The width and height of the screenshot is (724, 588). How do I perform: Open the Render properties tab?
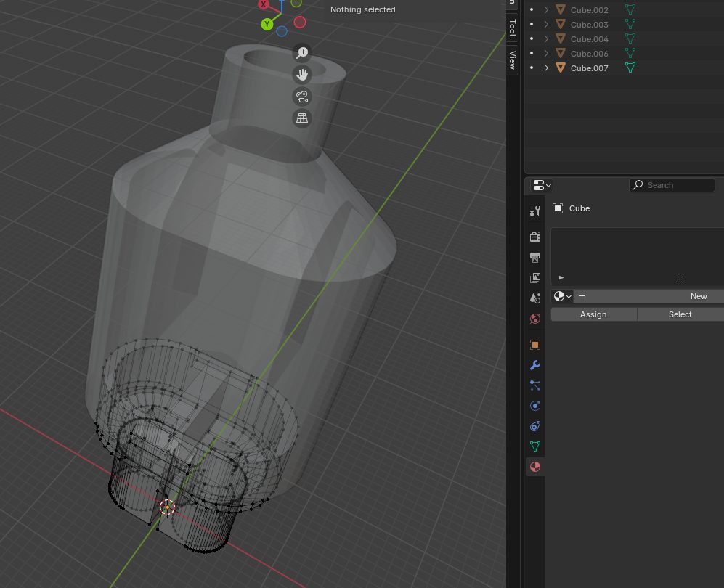click(x=535, y=237)
